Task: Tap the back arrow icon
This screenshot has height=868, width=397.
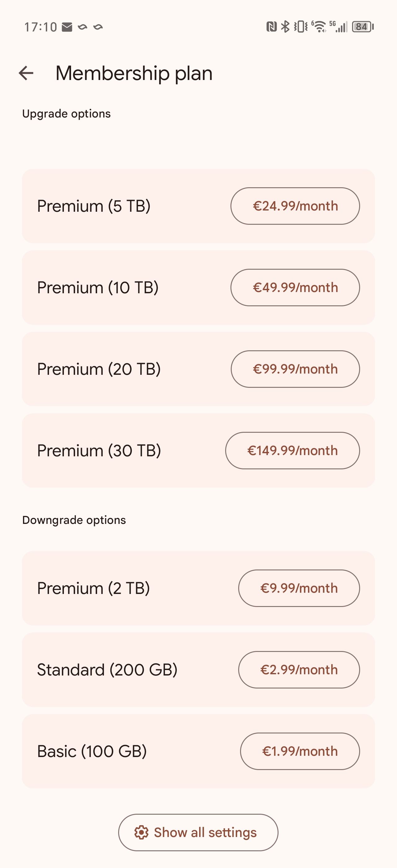Action: [26, 73]
